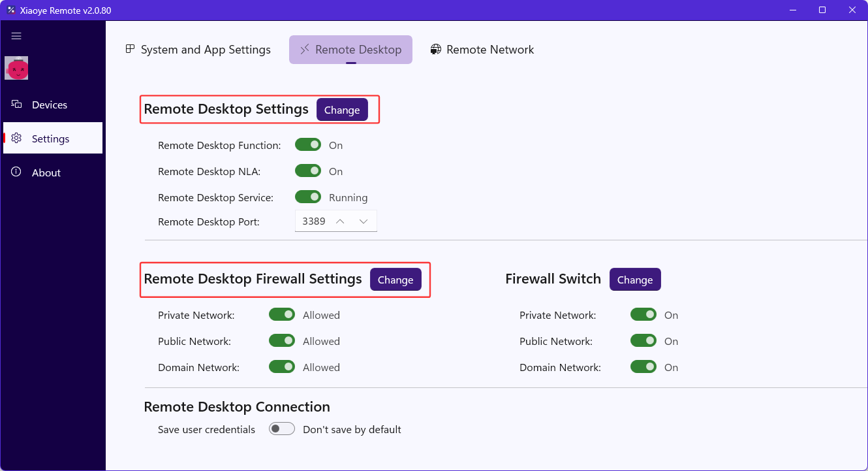This screenshot has height=471, width=868.
Task: Click the Settings gear icon in the sidebar
Action: pyautogui.click(x=17, y=138)
